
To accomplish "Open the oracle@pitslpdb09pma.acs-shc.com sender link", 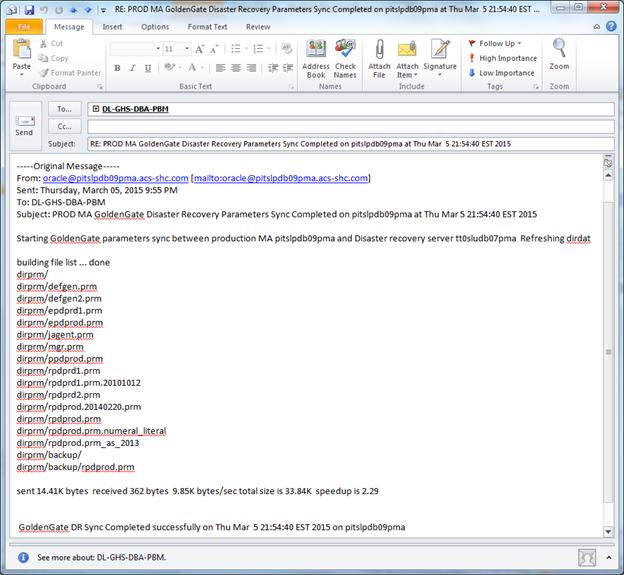I will (x=115, y=178).
